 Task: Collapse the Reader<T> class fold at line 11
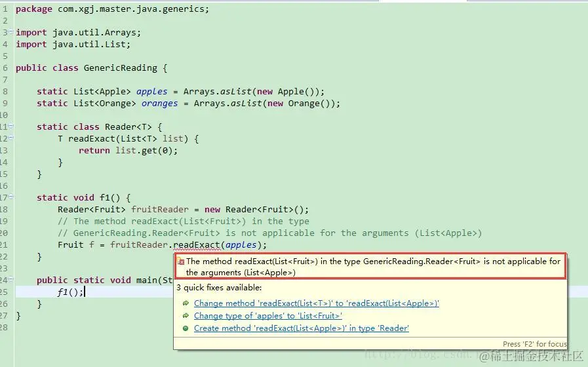click(11, 126)
